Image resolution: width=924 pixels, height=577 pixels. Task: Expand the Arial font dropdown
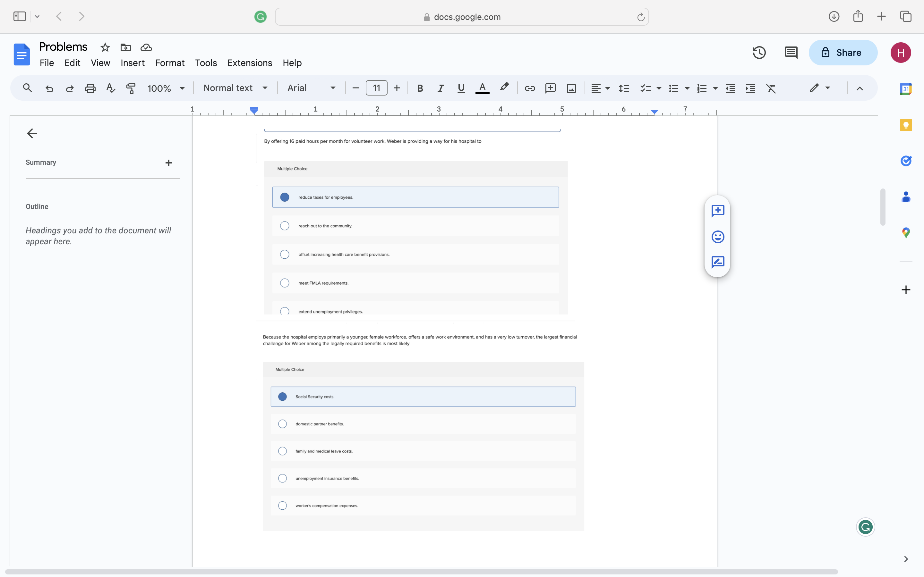coord(311,88)
